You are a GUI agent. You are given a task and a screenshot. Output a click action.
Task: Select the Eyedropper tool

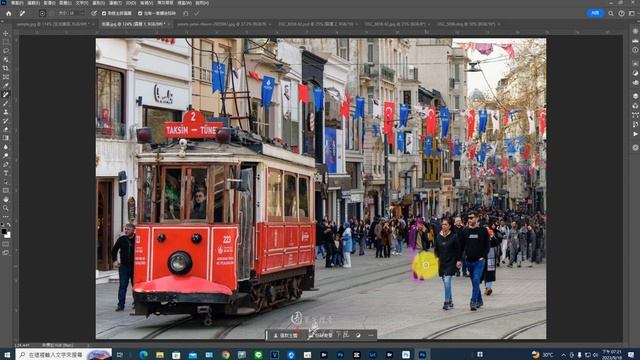pyautogui.click(x=6, y=85)
